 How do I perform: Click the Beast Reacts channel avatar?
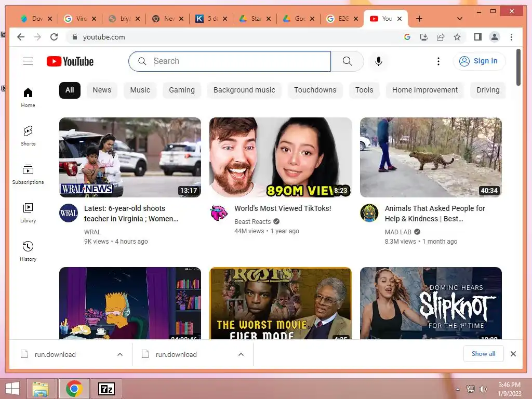219,213
